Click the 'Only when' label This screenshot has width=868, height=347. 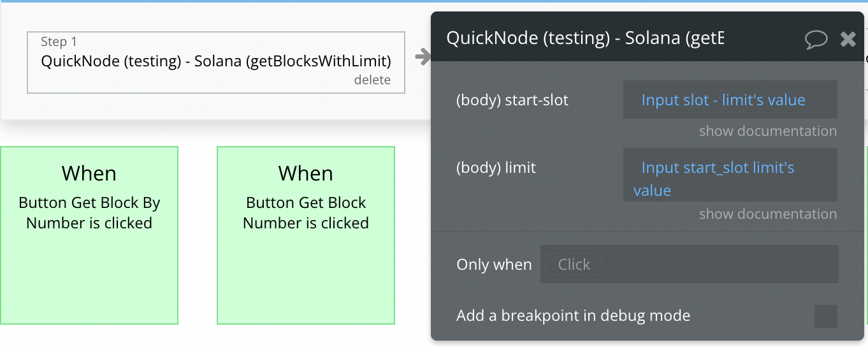pyautogui.click(x=494, y=265)
